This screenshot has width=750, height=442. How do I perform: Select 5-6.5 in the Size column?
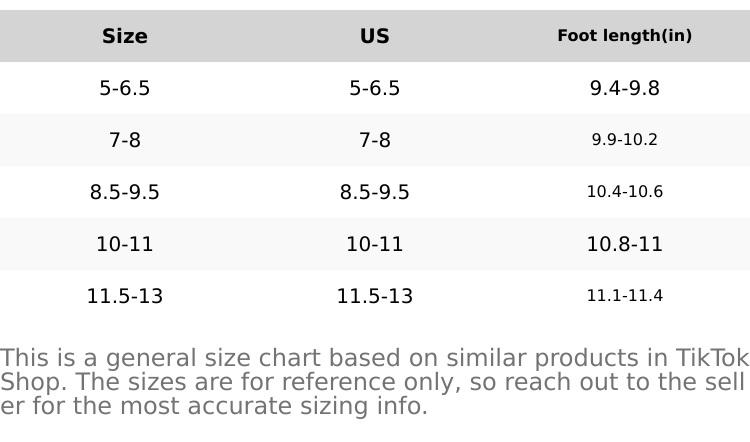pos(125,88)
